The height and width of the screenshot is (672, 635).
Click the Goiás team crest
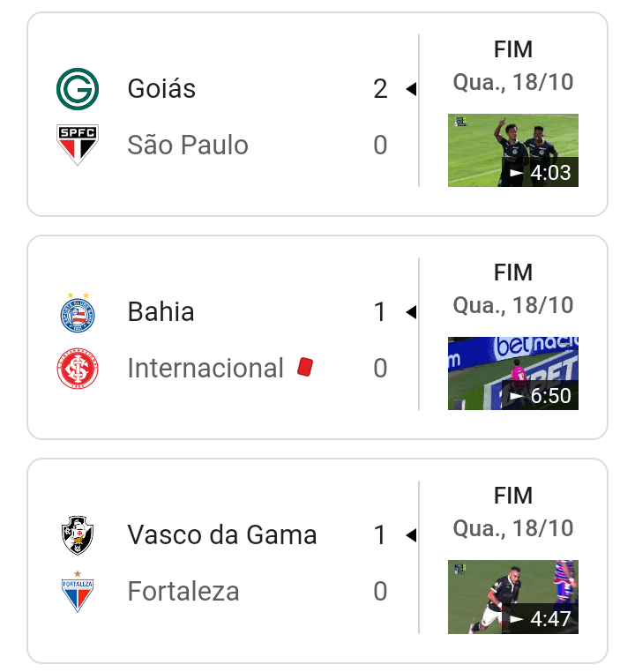pos(78,89)
